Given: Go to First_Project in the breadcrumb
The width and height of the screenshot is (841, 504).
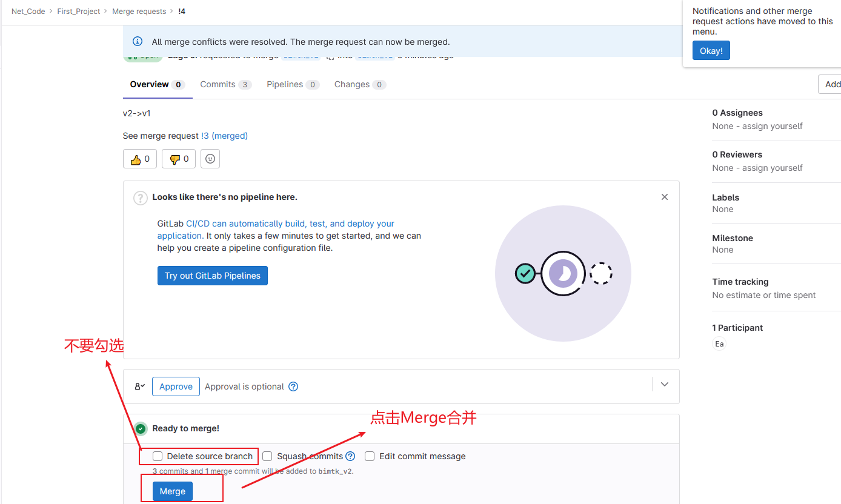Looking at the screenshot, I should pyautogui.click(x=79, y=12).
